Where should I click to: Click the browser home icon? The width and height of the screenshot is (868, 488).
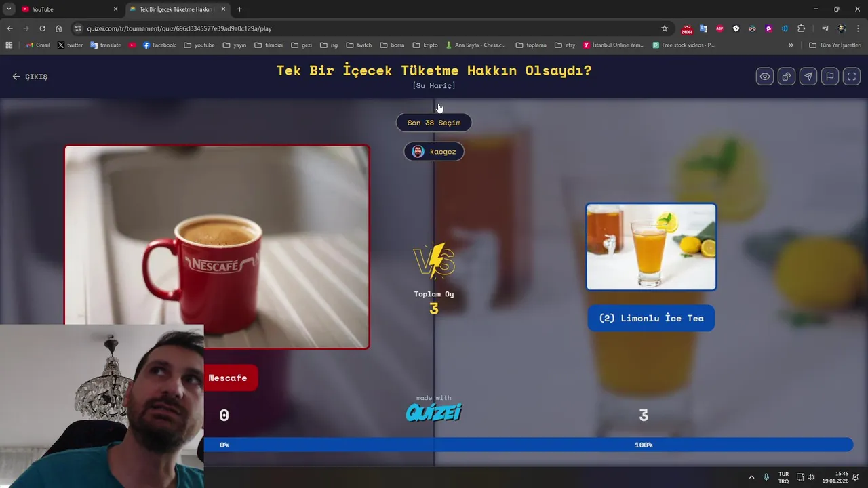point(59,28)
